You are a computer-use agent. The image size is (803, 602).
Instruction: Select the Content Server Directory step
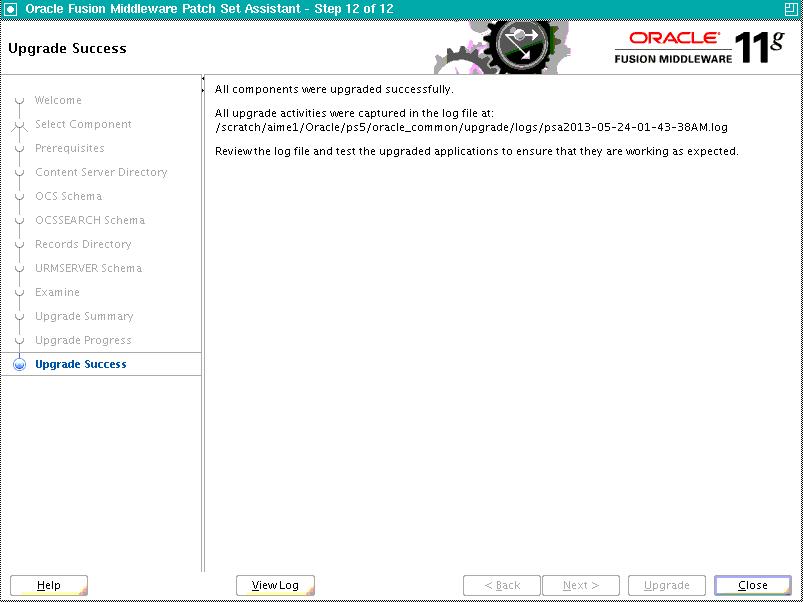click(x=101, y=173)
